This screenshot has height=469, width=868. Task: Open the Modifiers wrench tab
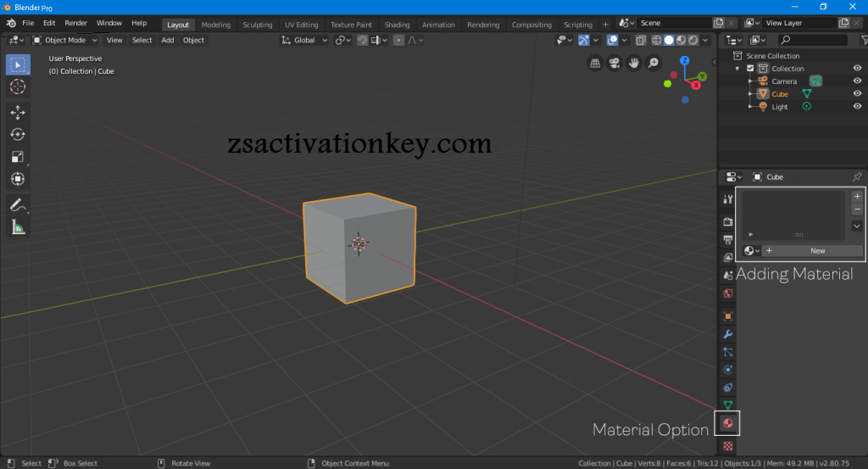(x=728, y=334)
